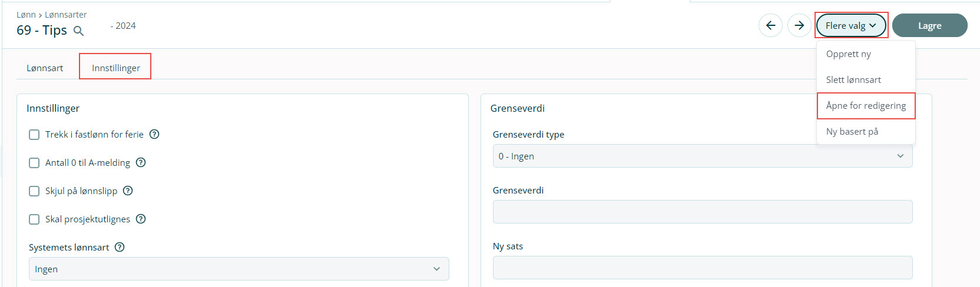Toggle Skal prosjektutlignes checkbox
Screen dimensions: 980x287
click(x=34, y=219)
